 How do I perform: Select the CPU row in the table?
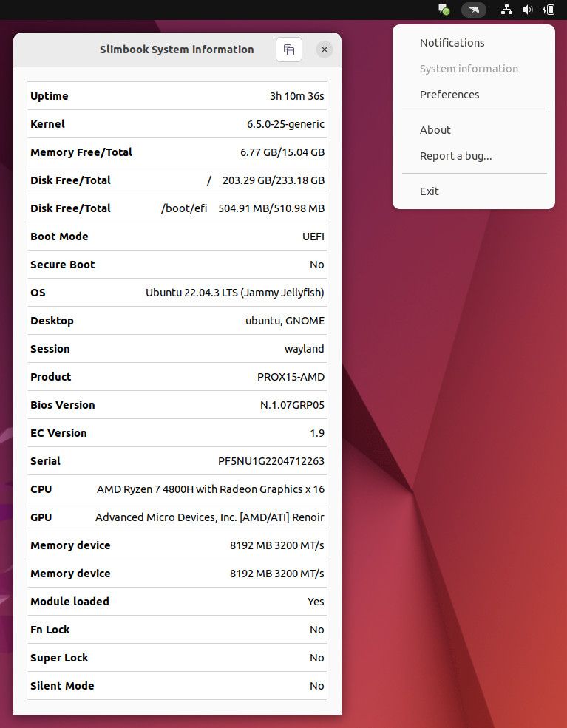tap(177, 489)
